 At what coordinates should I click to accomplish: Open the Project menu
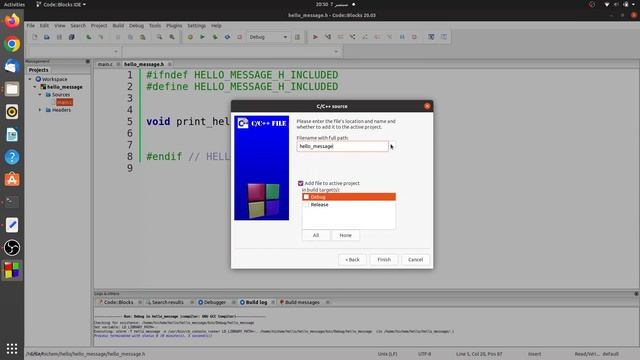pos(99,25)
